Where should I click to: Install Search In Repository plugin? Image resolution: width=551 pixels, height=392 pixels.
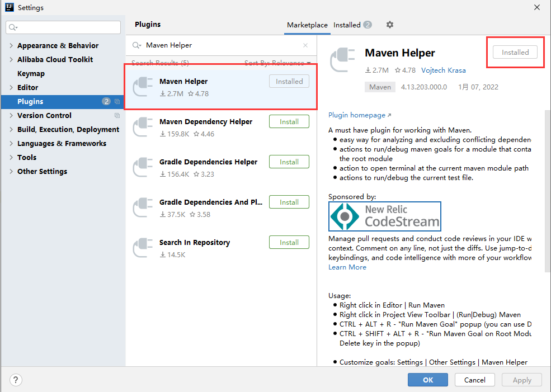click(289, 242)
